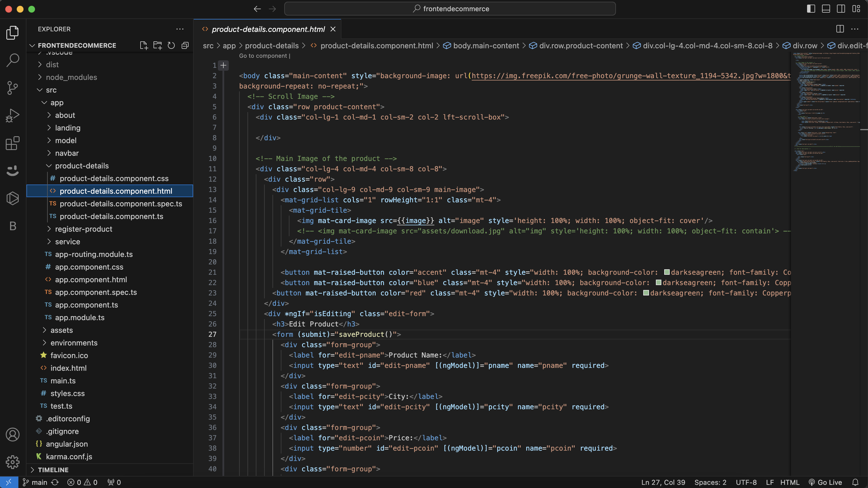Expand the TIMELINE section

[53, 470]
